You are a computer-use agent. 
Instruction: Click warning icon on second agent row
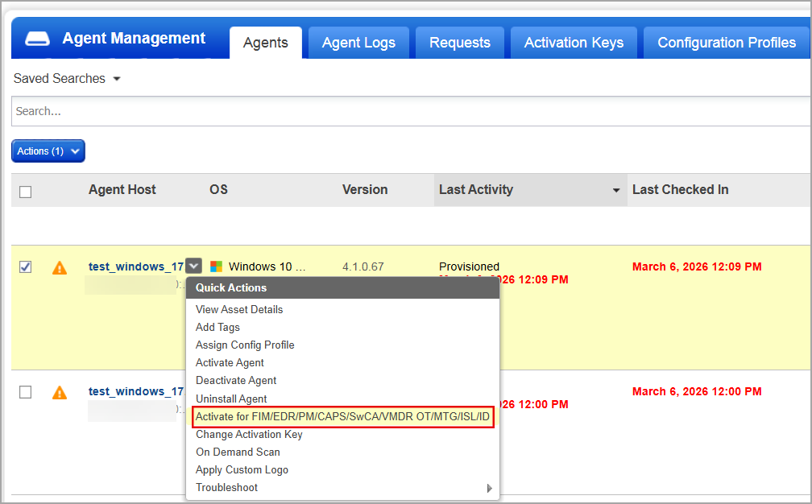[x=60, y=392]
